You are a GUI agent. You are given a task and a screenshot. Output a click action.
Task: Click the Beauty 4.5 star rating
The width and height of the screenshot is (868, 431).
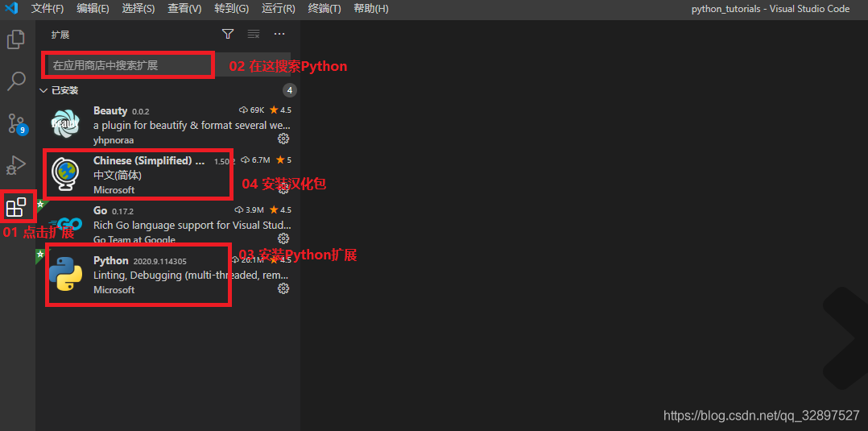(x=280, y=110)
